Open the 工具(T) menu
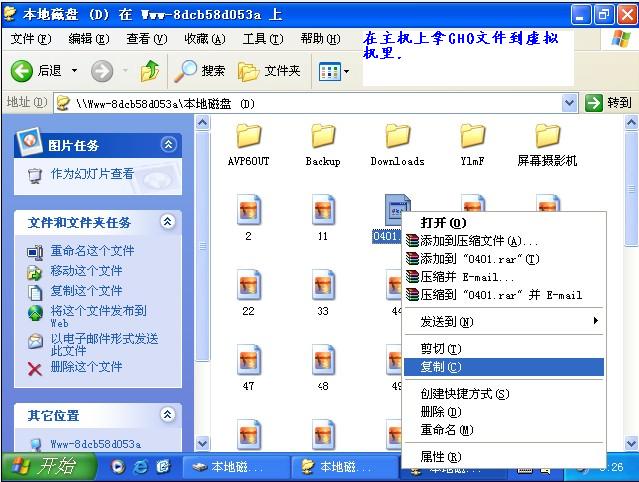Image resolution: width=639 pixels, height=482 pixels. [x=262, y=39]
